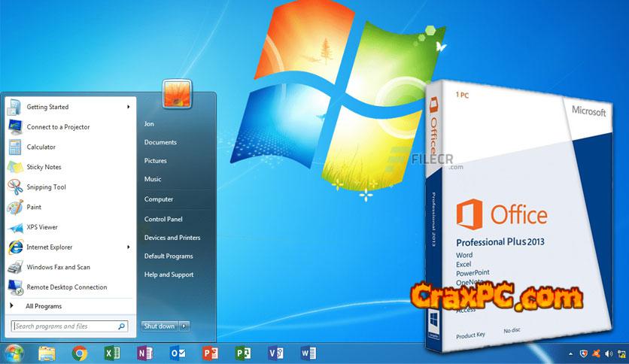629x364 pixels.
Task: Select the All Programs label
Action: pos(44,306)
